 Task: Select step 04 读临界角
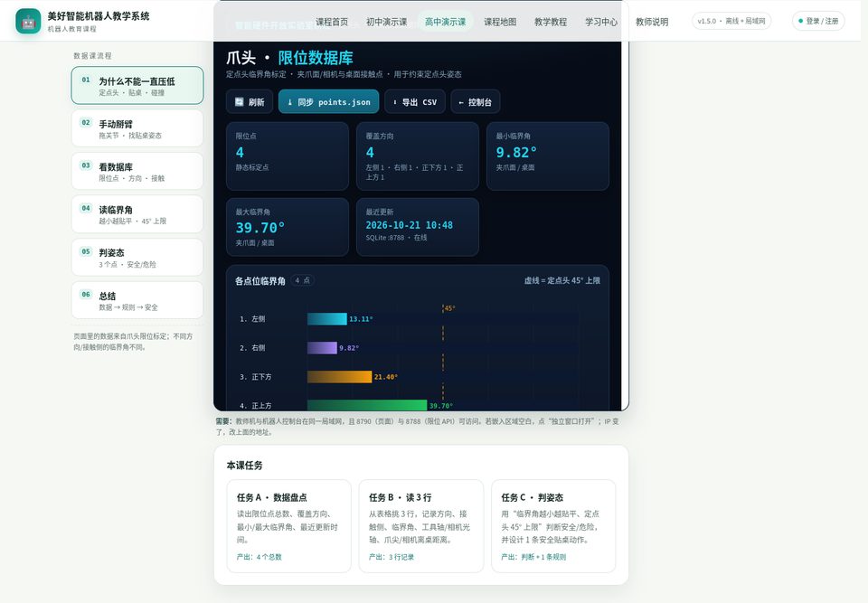tap(137, 213)
